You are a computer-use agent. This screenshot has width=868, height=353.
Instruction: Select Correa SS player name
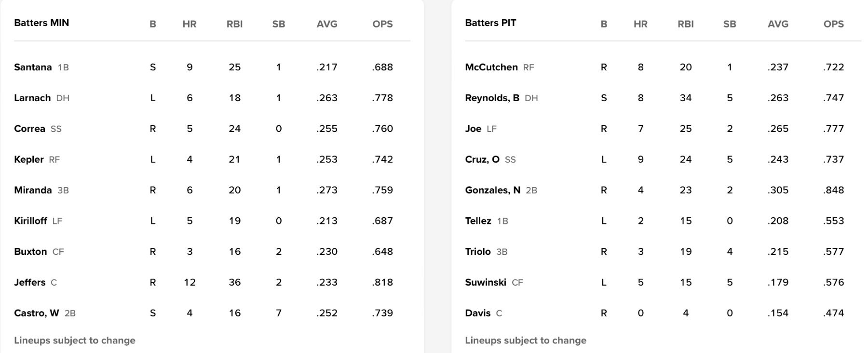point(29,129)
